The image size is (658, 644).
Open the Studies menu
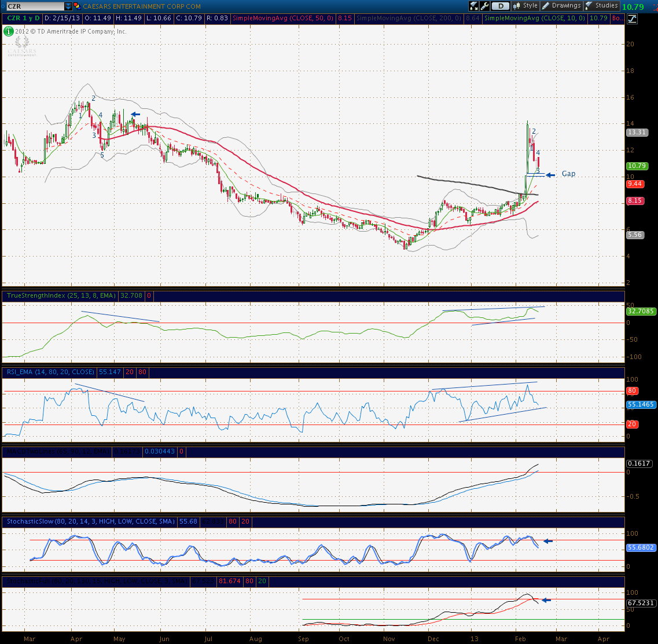click(601, 5)
